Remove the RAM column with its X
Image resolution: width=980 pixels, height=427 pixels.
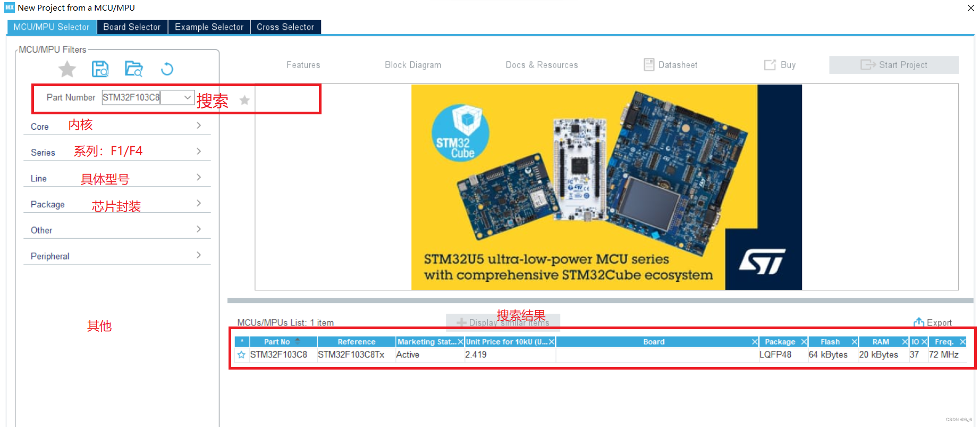(x=905, y=342)
